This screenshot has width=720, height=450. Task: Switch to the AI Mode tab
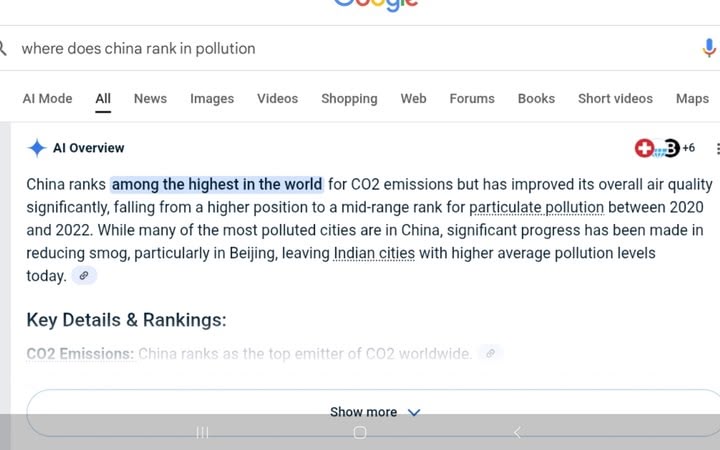(x=47, y=99)
